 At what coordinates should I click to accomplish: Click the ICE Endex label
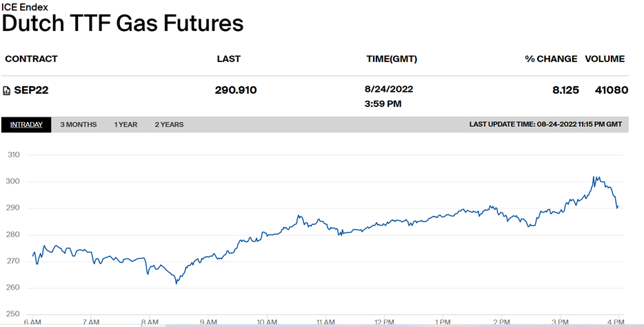(x=24, y=6)
